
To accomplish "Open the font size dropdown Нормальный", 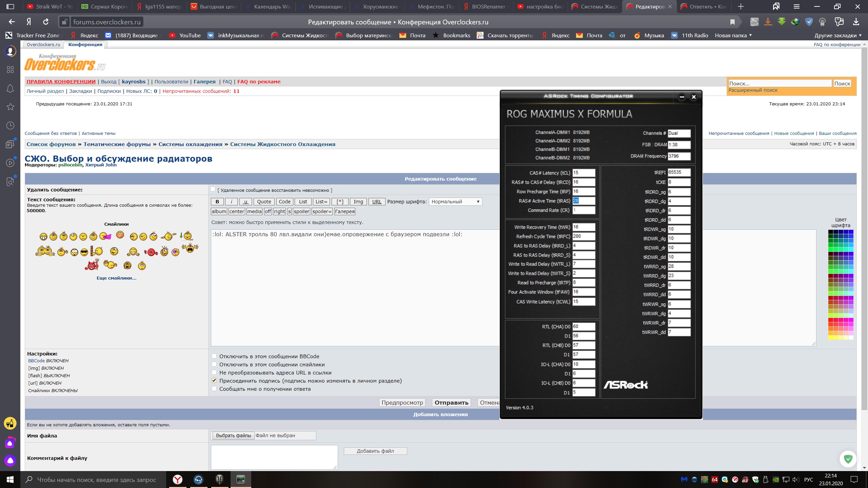I will 455,202.
